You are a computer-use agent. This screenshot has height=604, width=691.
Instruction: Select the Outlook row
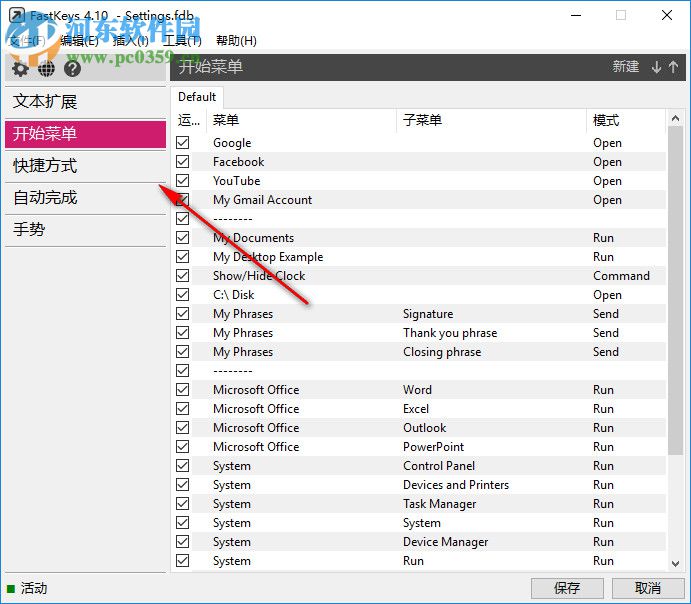[420, 427]
